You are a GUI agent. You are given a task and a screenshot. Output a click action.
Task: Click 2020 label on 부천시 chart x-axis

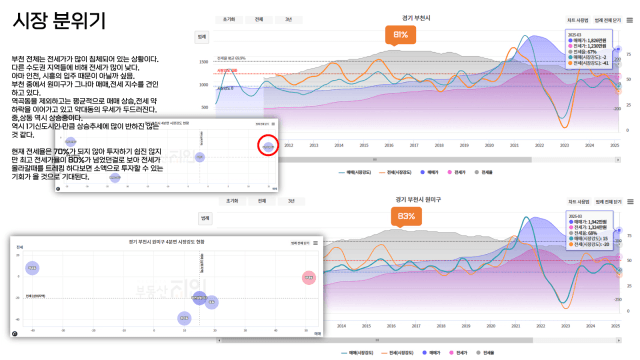click(489, 145)
